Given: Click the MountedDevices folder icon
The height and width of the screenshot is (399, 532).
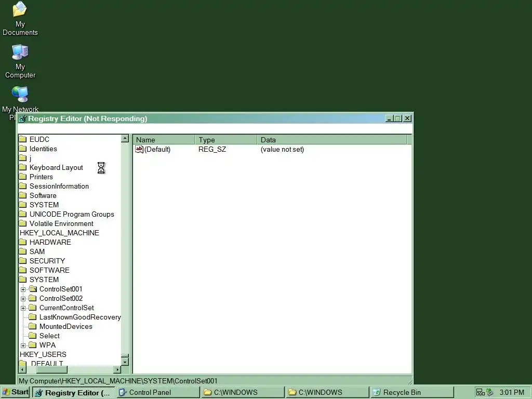Looking at the screenshot, I should click(33, 326).
